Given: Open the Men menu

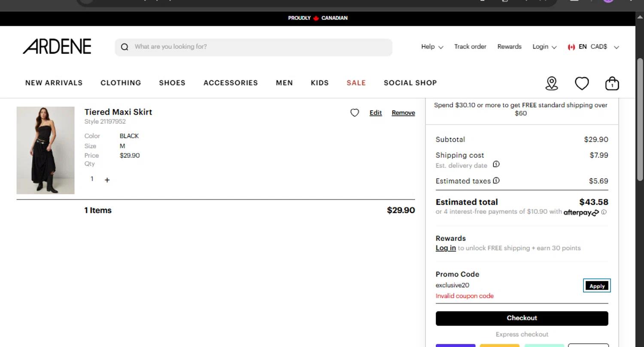Looking at the screenshot, I should [284, 83].
